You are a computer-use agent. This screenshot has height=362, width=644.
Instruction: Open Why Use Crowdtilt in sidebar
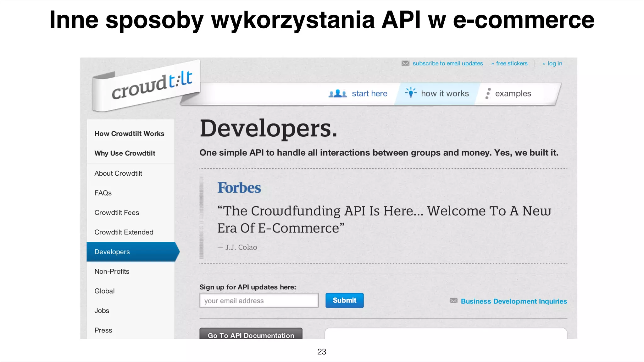(x=125, y=153)
